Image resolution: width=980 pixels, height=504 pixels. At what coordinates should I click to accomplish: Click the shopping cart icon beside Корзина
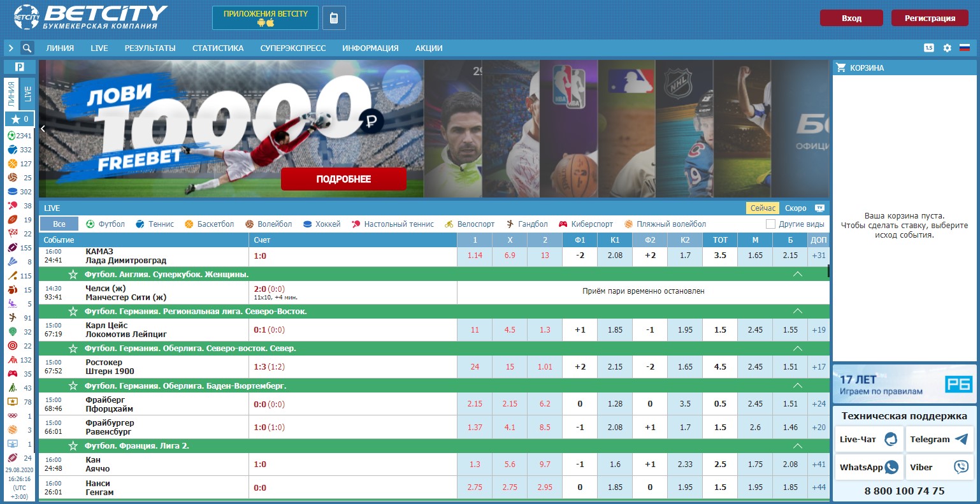click(841, 68)
